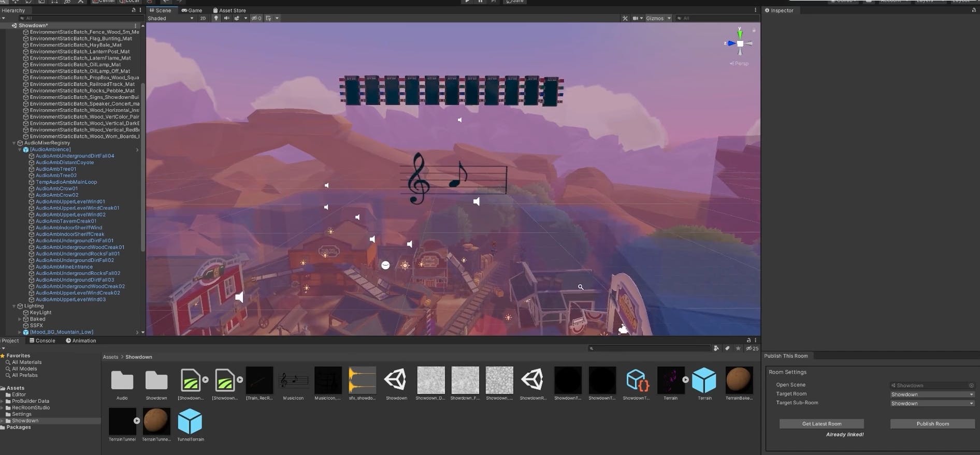Select the ProBuilder Data folder
This screenshot has width=980, height=455.
[31, 401]
